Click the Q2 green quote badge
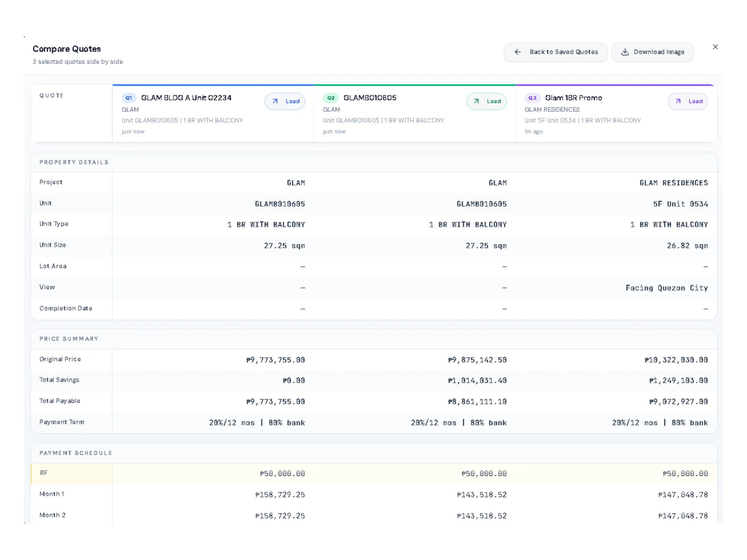 pyautogui.click(x=331, y=98)
